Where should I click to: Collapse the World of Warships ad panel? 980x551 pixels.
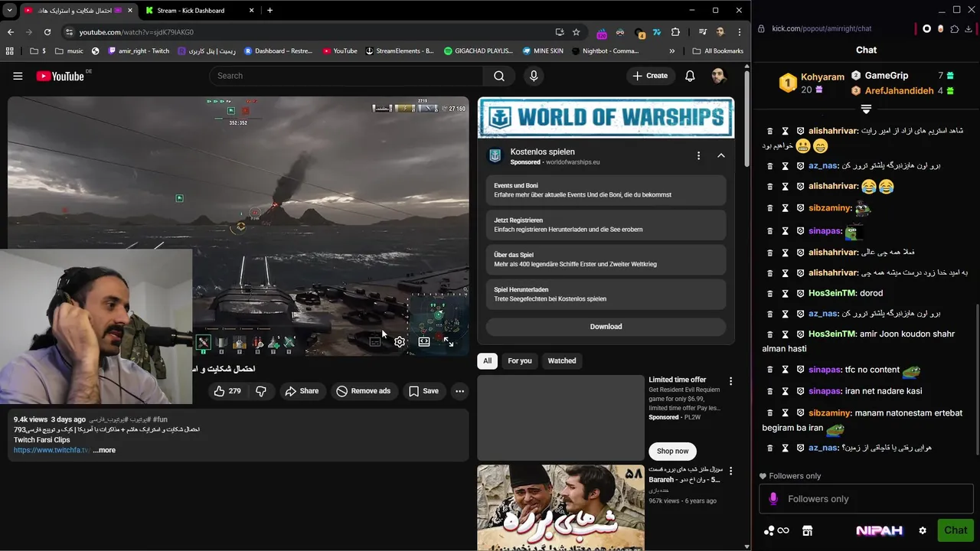click(721, 155)
